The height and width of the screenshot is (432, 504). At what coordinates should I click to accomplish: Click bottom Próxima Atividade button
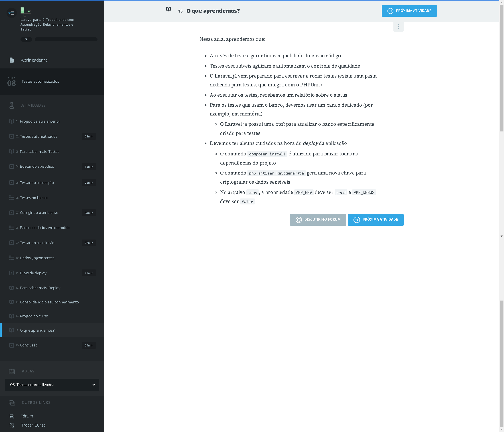[375, 220]
